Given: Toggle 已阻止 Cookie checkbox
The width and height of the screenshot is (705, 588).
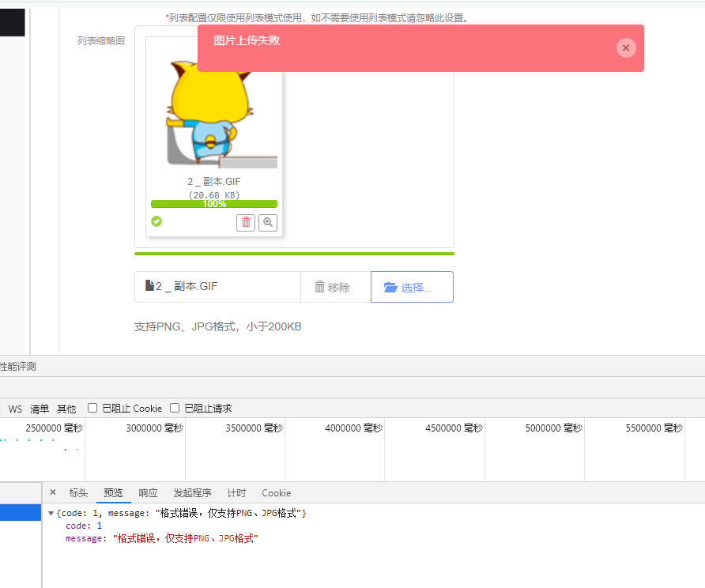Looking at the screenshot, I should point(92,408).
